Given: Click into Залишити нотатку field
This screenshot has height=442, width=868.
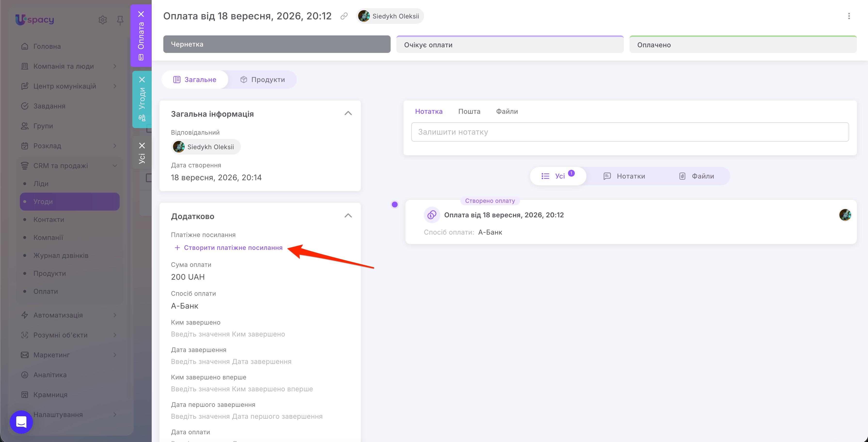Looking at the screenshot, I should (x=630, y=132).
